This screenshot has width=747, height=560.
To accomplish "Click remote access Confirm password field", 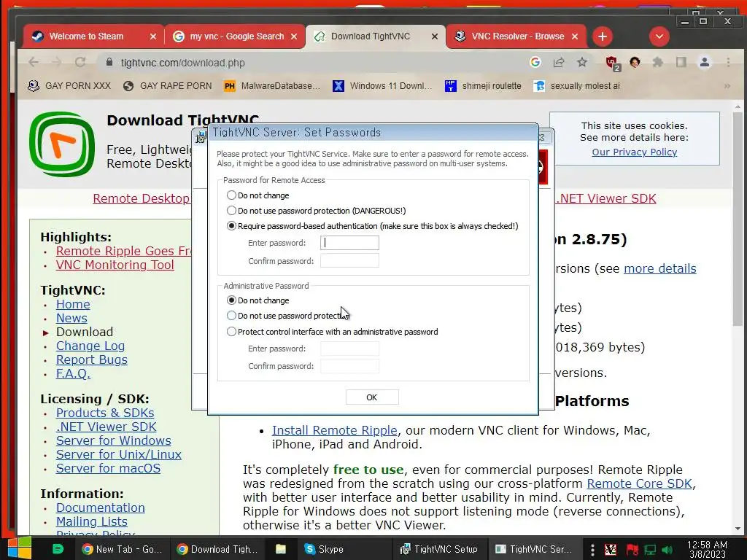I will tap(349, 261).
